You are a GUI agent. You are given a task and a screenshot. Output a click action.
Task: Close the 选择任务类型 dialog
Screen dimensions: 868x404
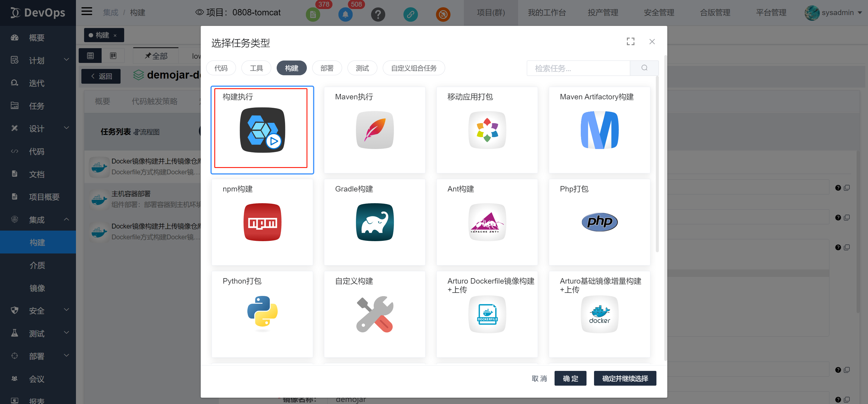[652, 42]
